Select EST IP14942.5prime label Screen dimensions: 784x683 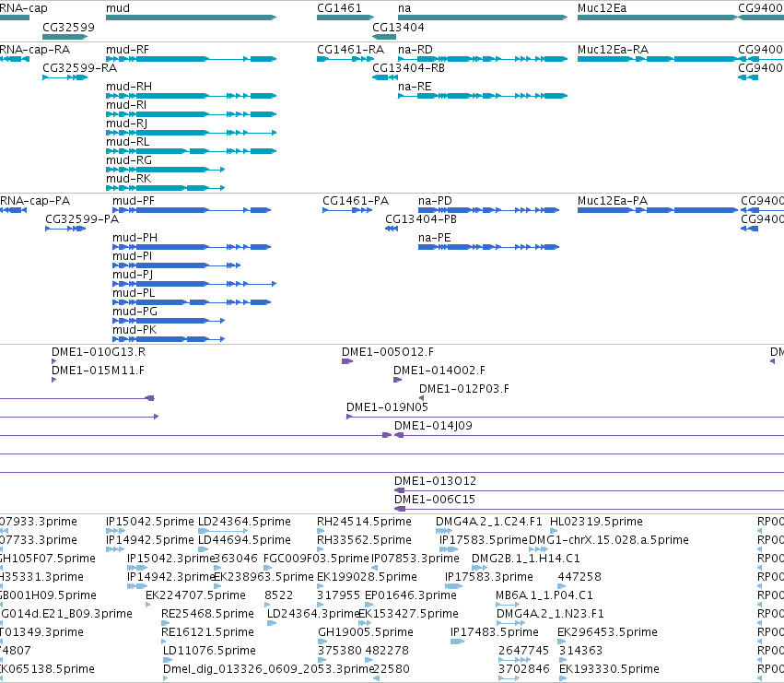(150, 540)
